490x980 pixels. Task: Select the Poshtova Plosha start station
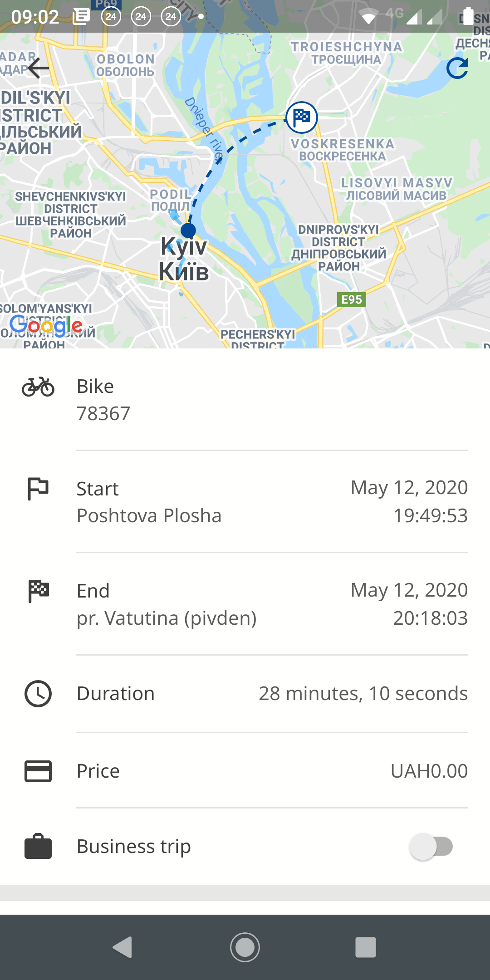point(149,516)
